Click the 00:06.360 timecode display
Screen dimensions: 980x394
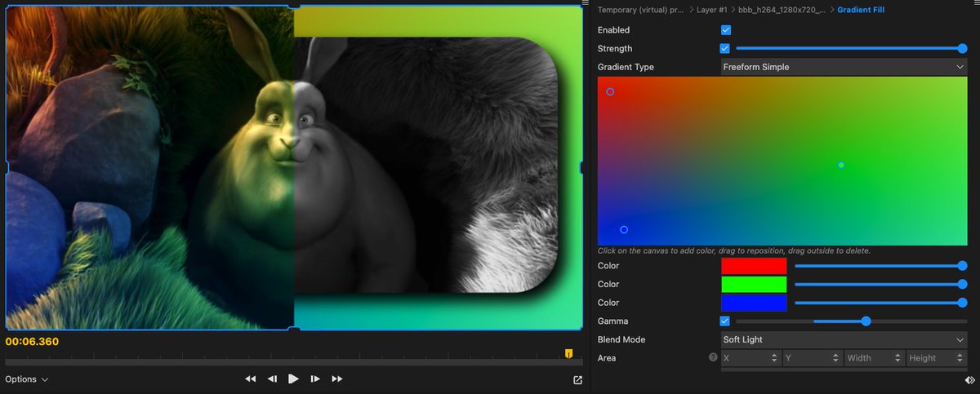coord(32,342)
